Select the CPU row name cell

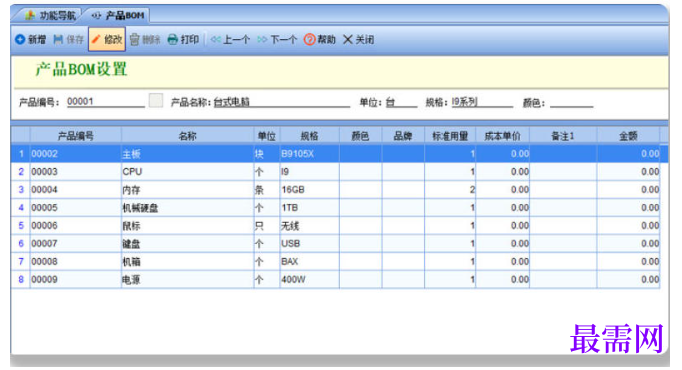click(x=187, y=172)
